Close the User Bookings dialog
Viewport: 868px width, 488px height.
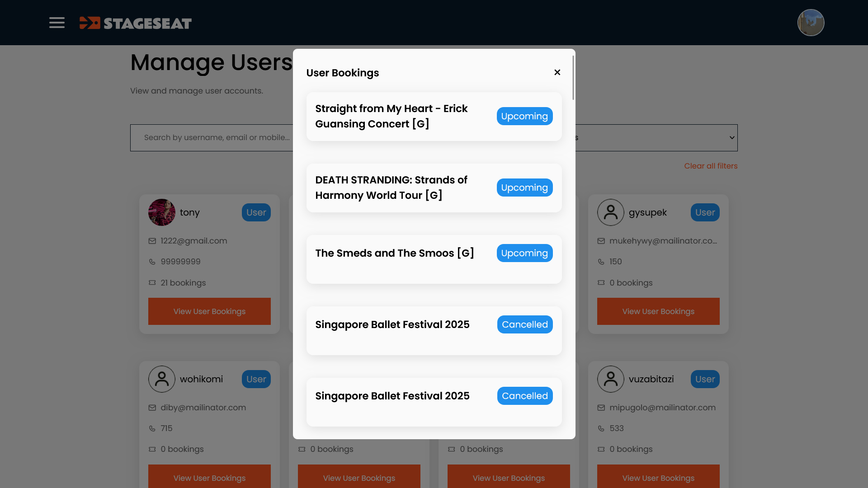tap(557, 72)
